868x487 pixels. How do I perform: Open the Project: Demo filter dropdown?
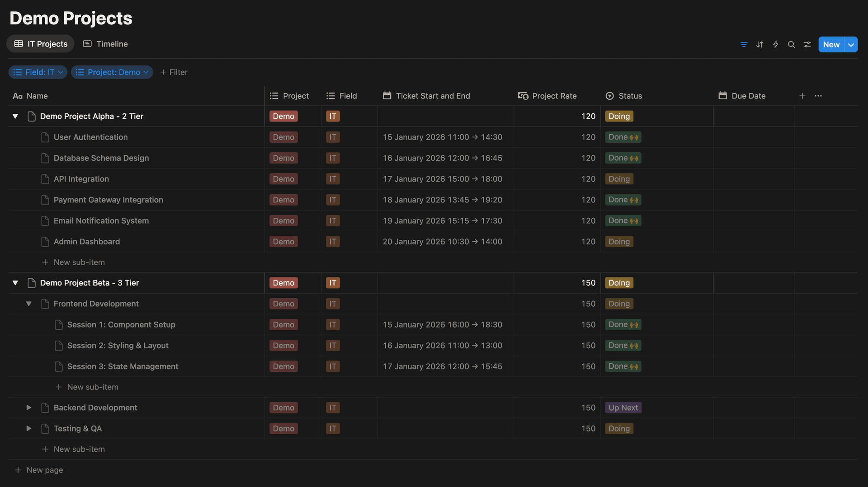[112, 72]
